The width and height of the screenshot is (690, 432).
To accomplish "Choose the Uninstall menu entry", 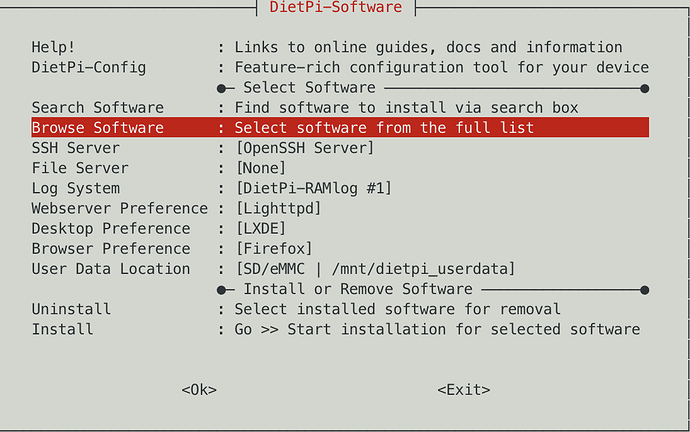I will tap(71, 309).
